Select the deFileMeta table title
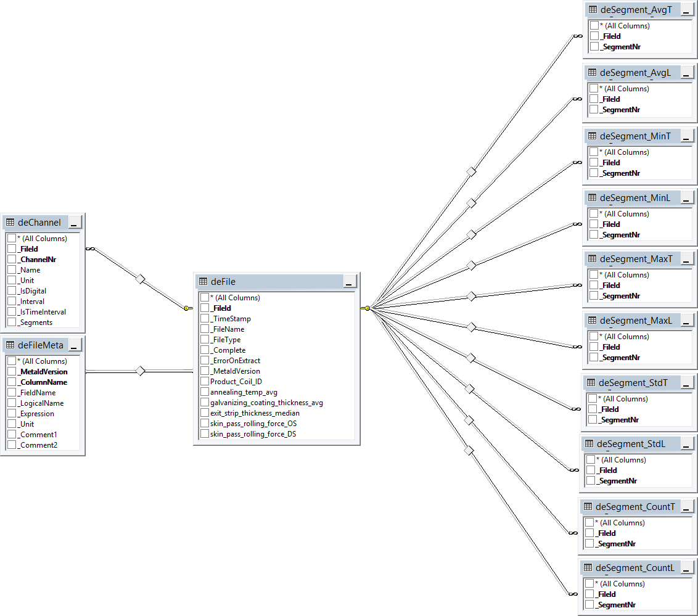The image size is (698, 616). tap(41, 345)
